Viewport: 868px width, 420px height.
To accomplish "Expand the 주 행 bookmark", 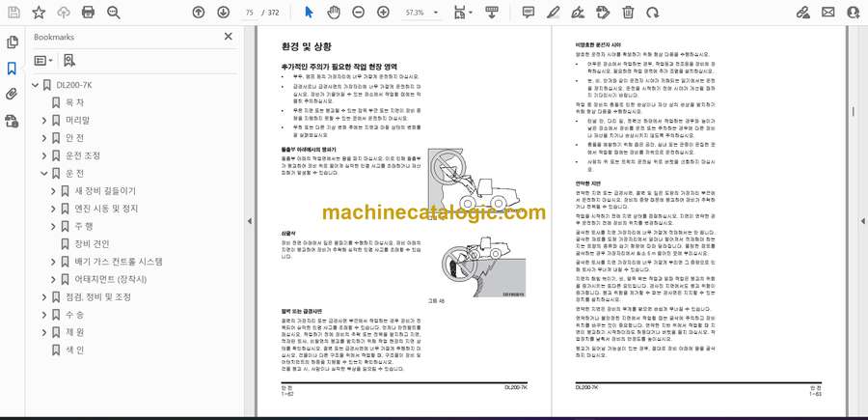I will pos(53,227).
